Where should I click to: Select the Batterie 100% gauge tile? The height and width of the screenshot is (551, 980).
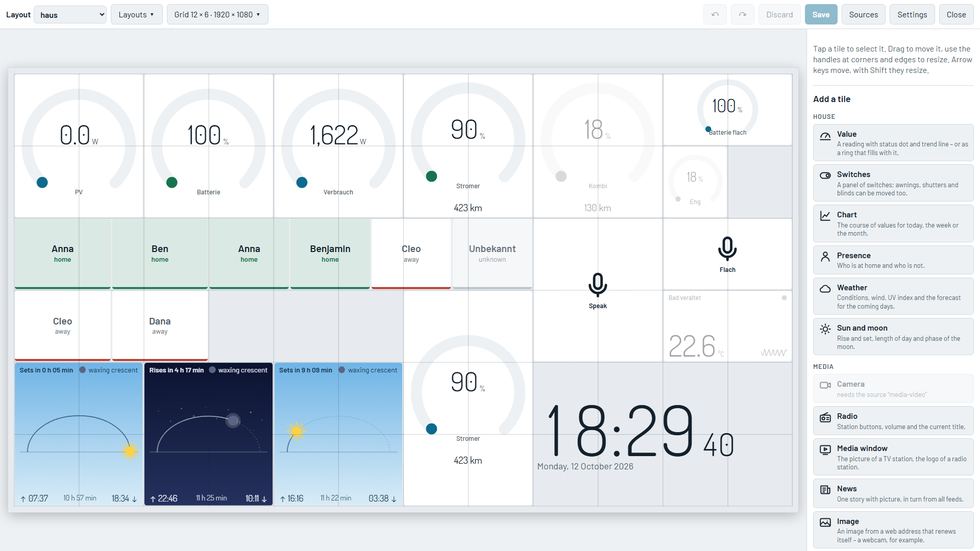[208, 146]
